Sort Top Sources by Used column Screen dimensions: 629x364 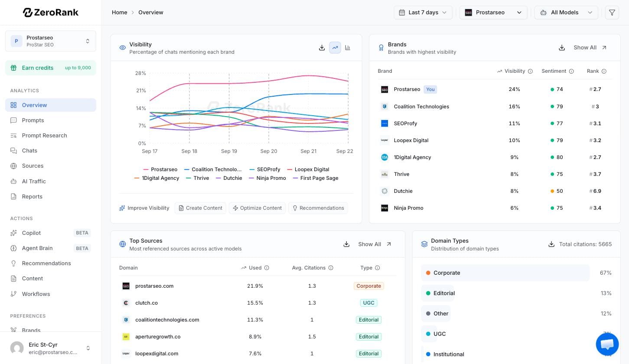pyautogui.click(x=251, y=268)
